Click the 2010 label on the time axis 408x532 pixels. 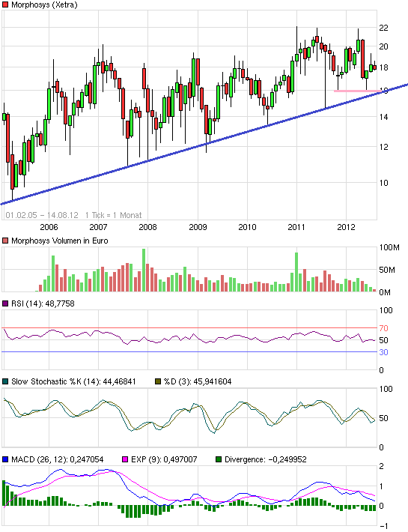pos(247,227)
